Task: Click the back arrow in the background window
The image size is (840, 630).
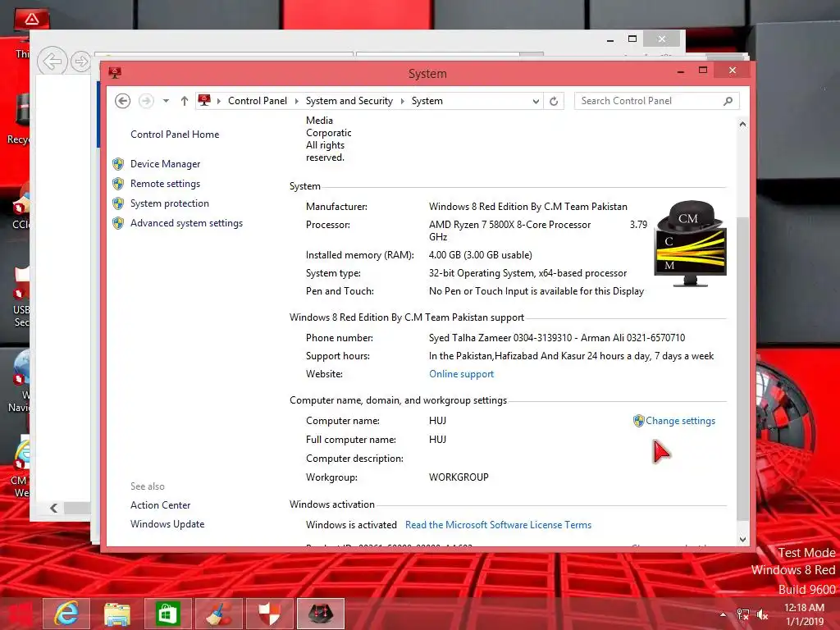Action: click(x=52, y=61)
